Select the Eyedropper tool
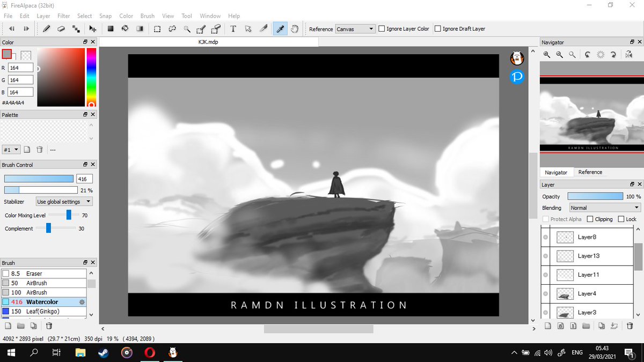Screen dimensions: 644x362 (280, 29)
